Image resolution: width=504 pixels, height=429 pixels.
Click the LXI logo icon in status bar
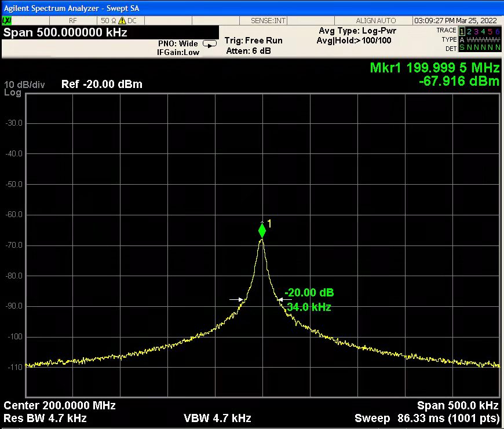click(x=7, y=21)
